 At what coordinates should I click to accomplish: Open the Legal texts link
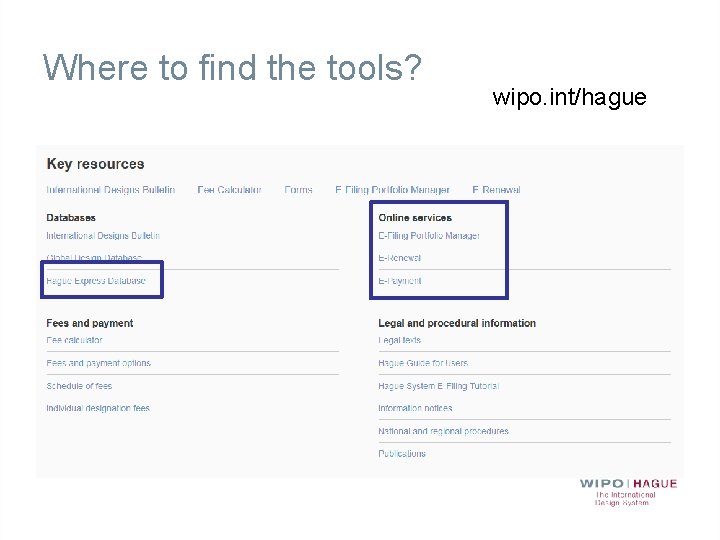[x=399, y=340]
